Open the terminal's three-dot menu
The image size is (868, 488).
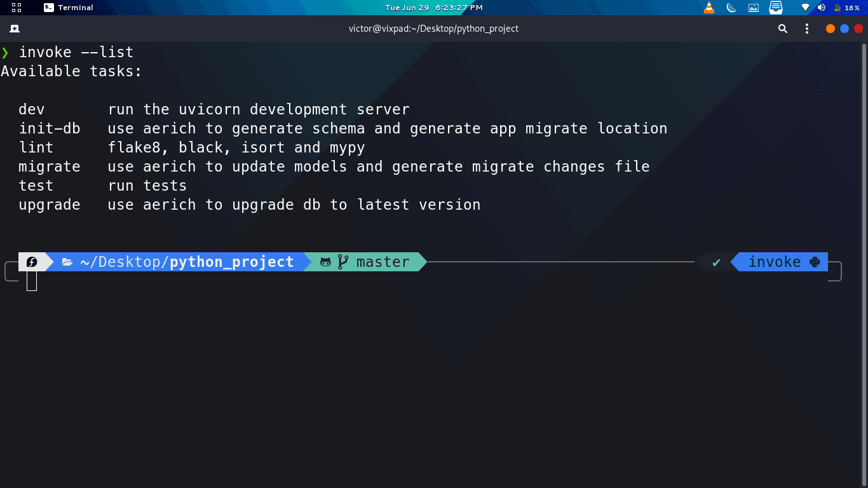pos(806,29)
